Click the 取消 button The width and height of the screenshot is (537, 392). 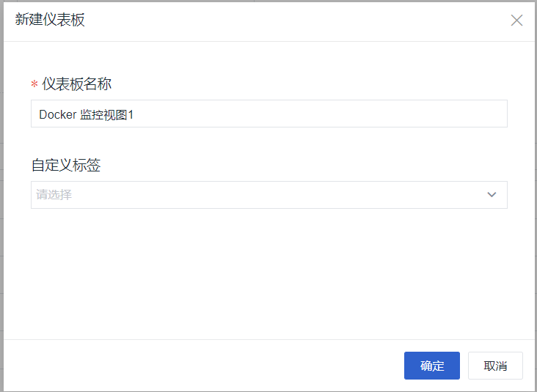click(495, 366)
